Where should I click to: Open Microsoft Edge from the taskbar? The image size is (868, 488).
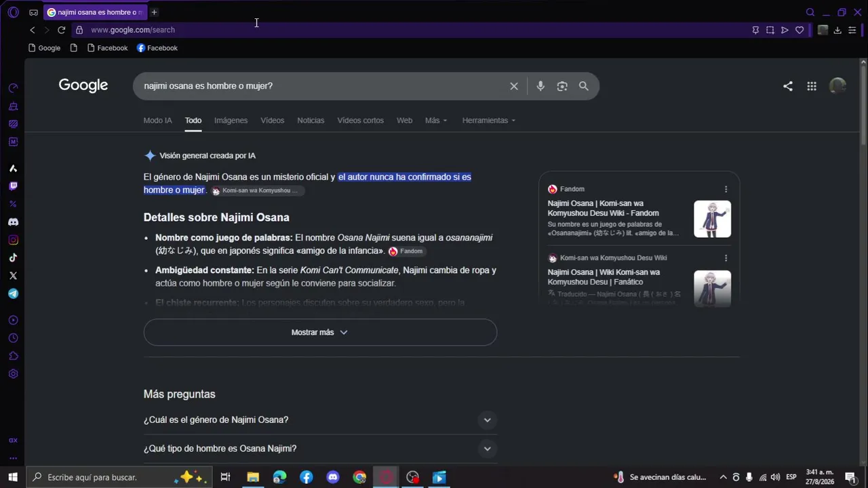[279, 477]
